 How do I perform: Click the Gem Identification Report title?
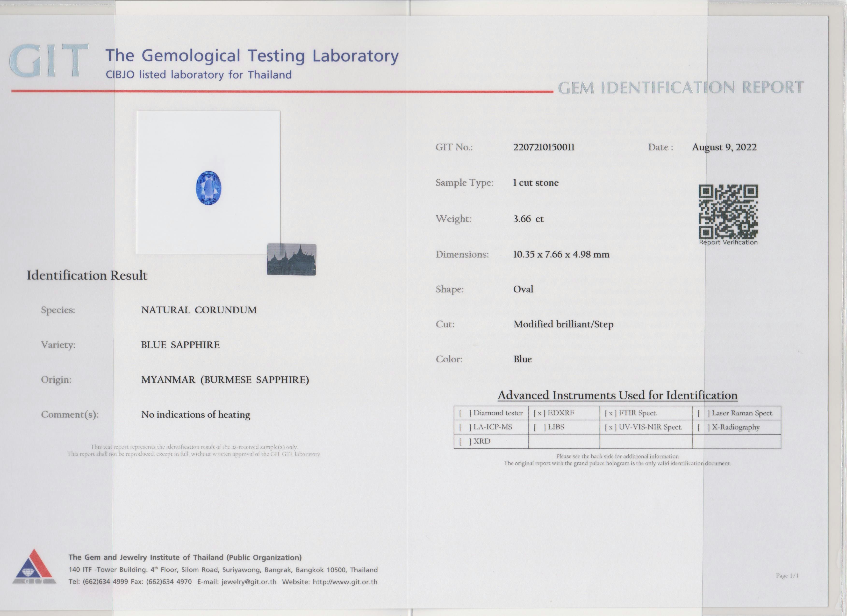point(681,88)
